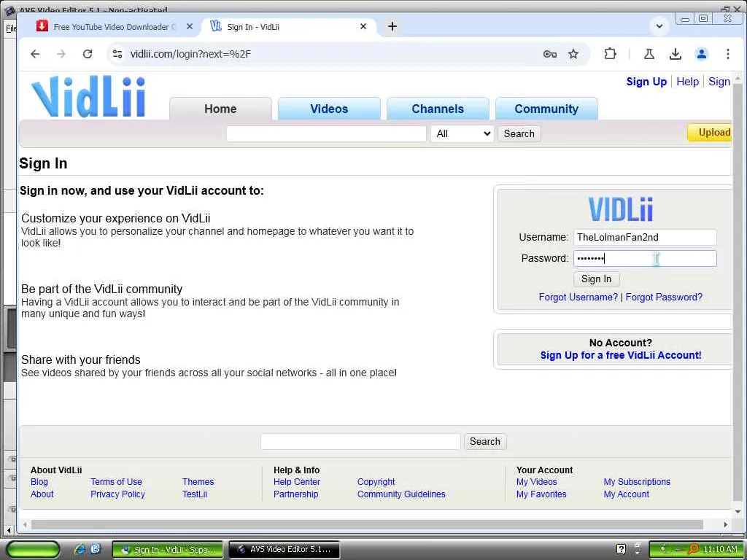Open the My Favorites footer link
Image resolution: width=747 pixels, height=560 pixels.
tap(541, 494)
